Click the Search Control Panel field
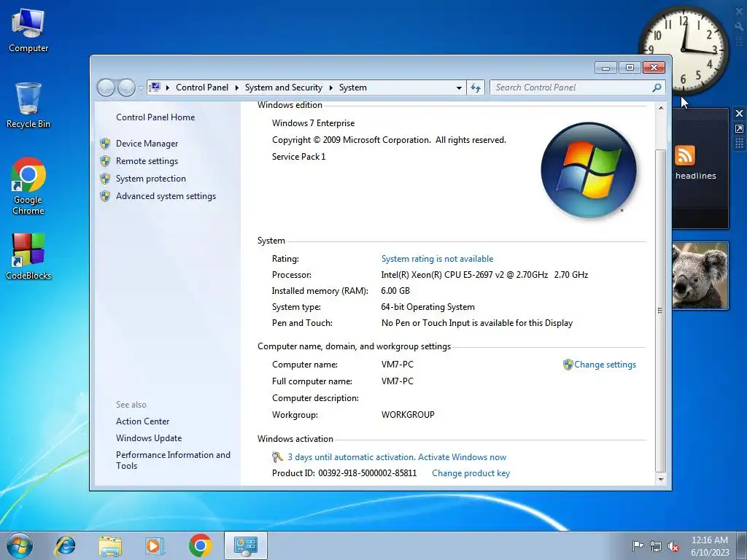This screenshot has width=747, height=560. coord(572,87)
